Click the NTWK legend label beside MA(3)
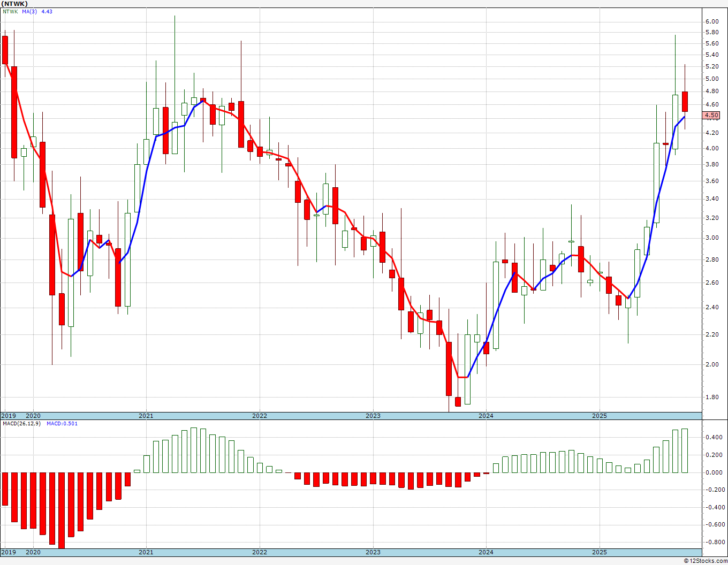728x565 pixels. pos(10,11)
